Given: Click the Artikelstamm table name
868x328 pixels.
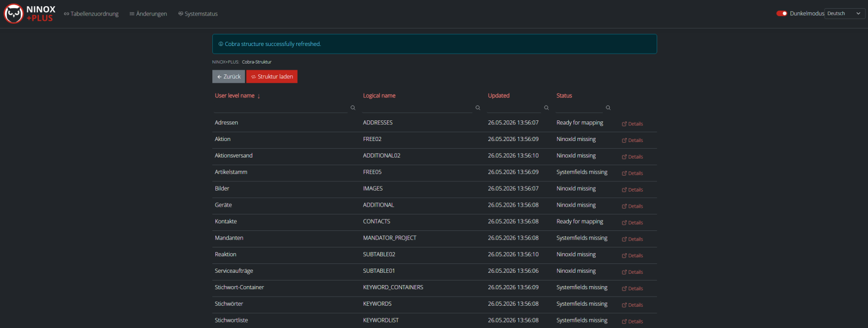Looking at the screenshot, I should point(231,173).
